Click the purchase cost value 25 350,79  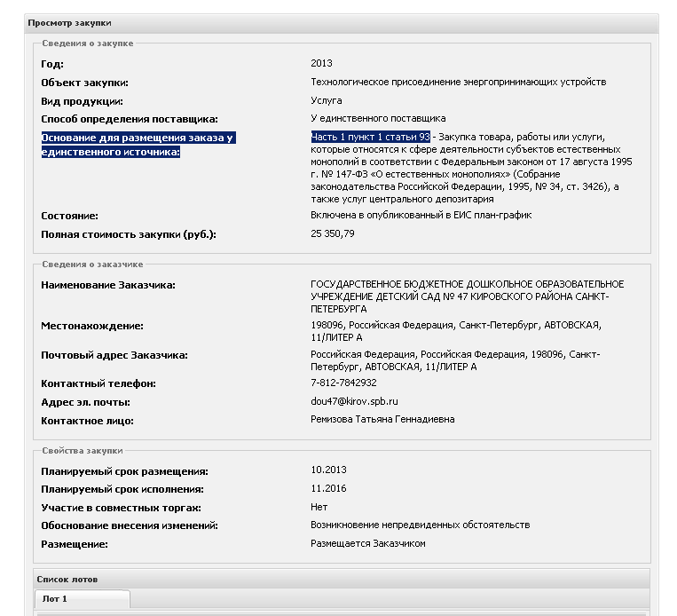click(333, 233)
